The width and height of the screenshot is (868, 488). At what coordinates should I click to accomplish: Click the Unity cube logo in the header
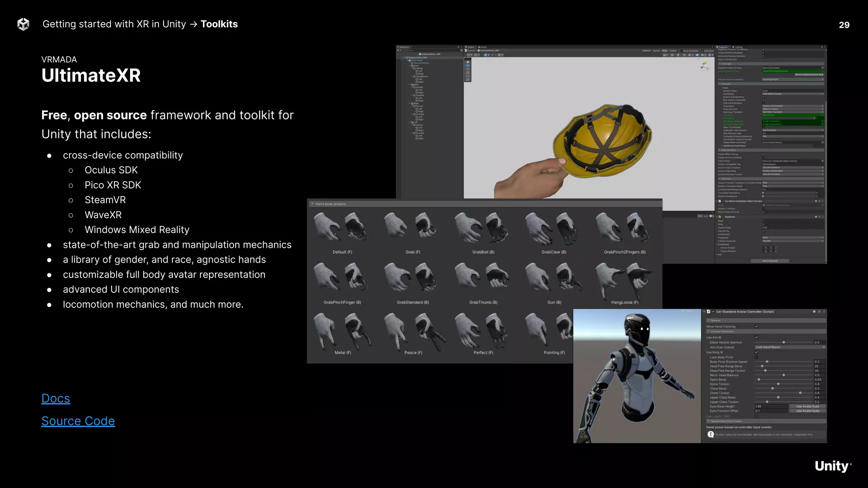(x=23, y=24)
